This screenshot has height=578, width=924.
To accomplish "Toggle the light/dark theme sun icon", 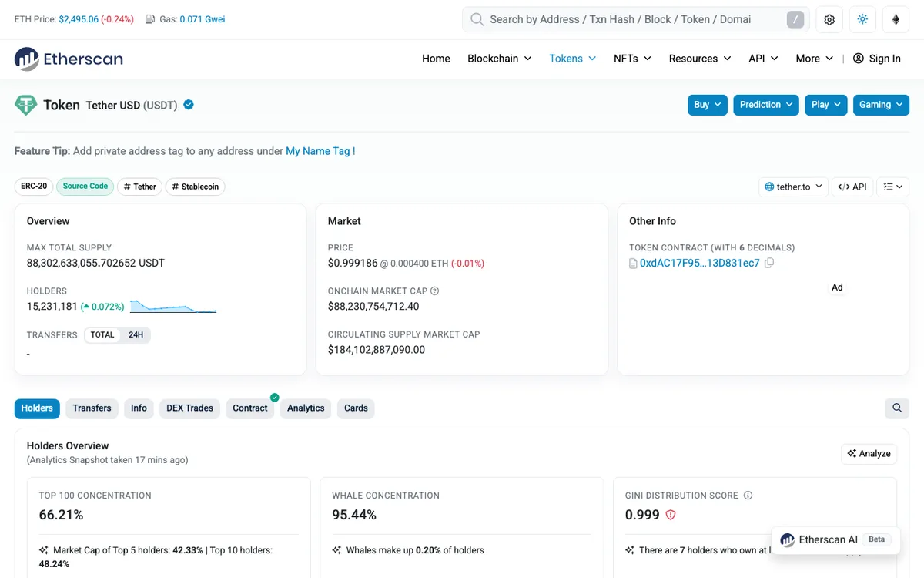I will 862,19.
